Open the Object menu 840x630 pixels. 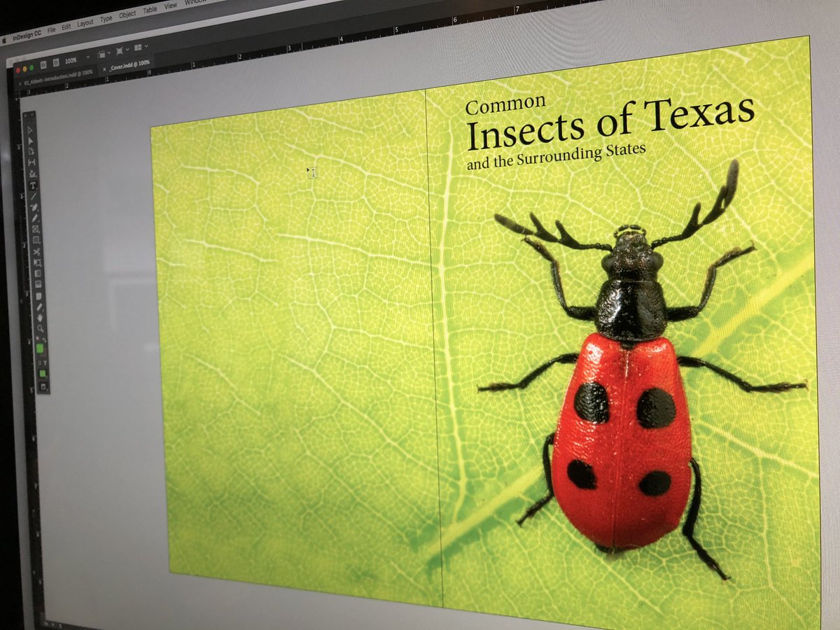[x=127, y=15]
